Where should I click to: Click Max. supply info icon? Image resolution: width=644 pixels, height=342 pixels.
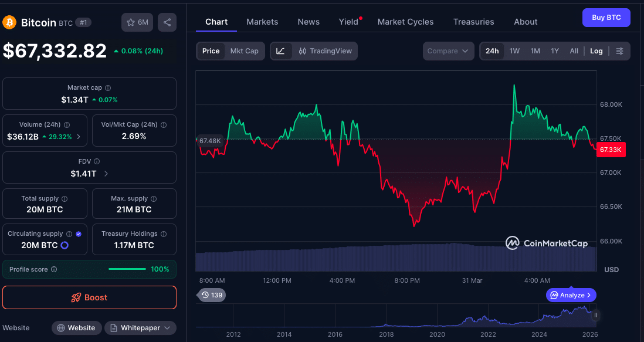coord(154,199)
